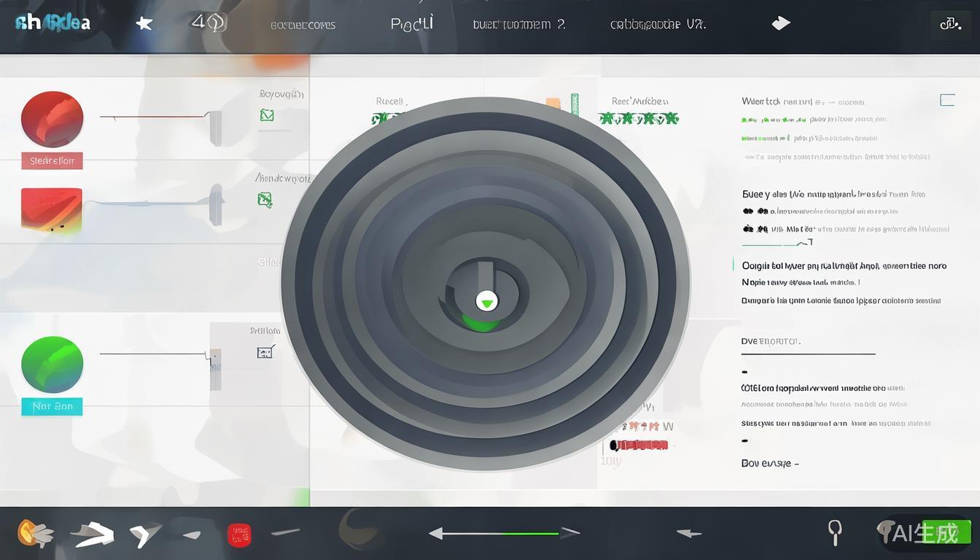
Task: Toggle the small checkbox beside the green circle row
Action: [265, 352]
